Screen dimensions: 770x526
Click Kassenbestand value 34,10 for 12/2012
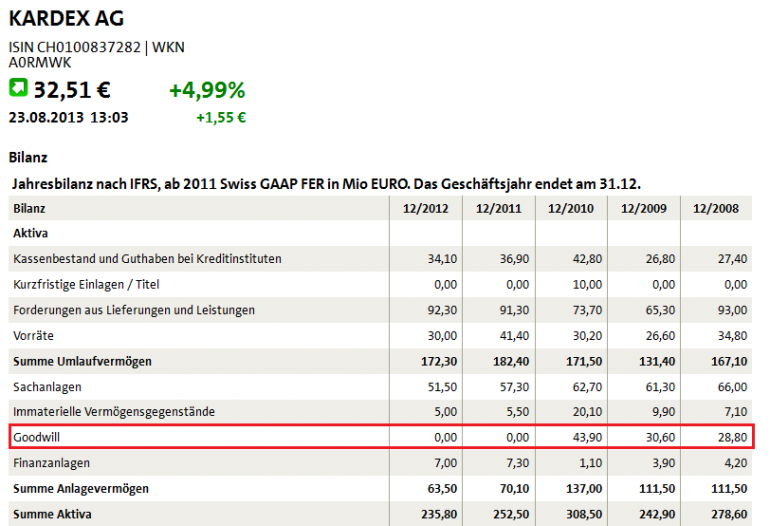[x=442, y=259]
